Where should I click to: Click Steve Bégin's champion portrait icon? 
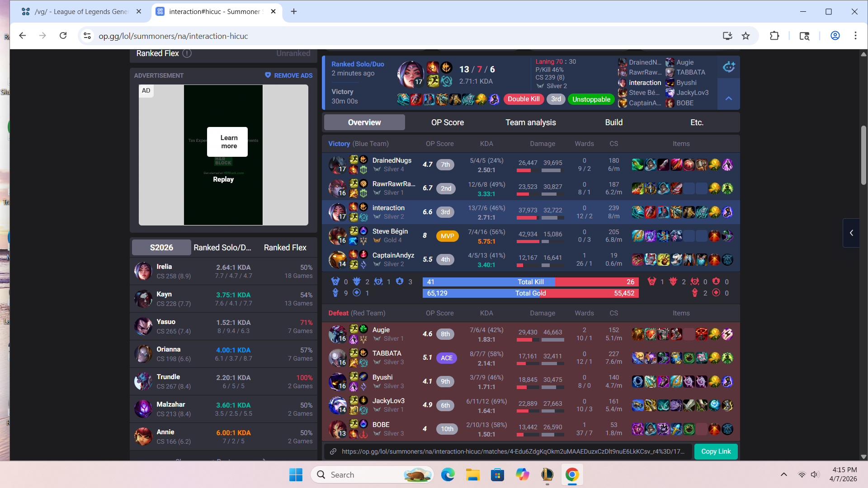(337, 236)
